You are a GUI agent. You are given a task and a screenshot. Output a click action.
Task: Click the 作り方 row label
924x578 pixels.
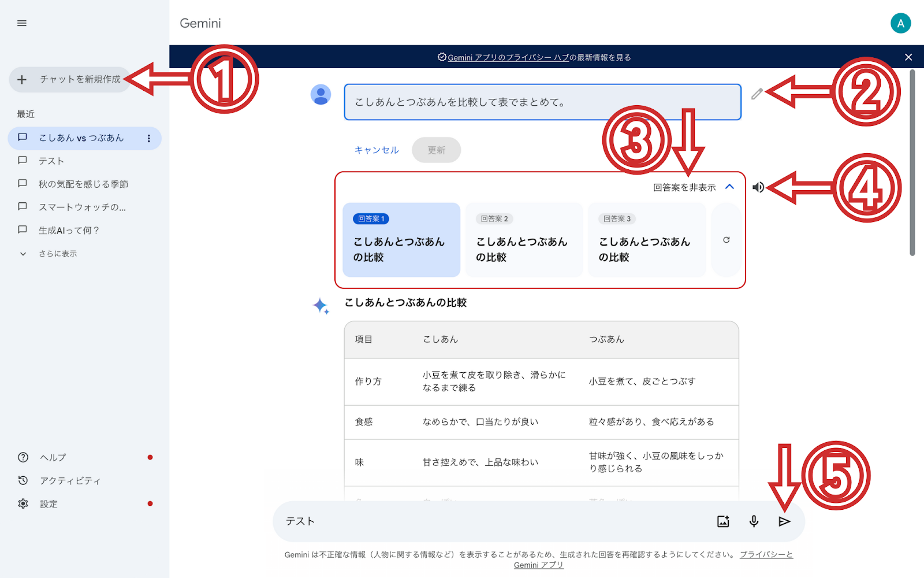[x=368, y=381]
